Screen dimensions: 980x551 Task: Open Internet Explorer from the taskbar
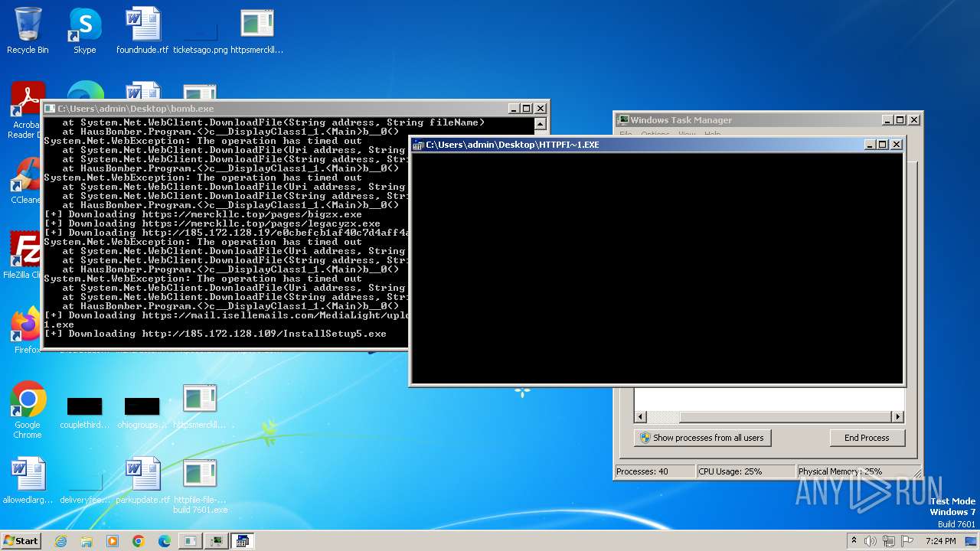click(x=60, y=541)
